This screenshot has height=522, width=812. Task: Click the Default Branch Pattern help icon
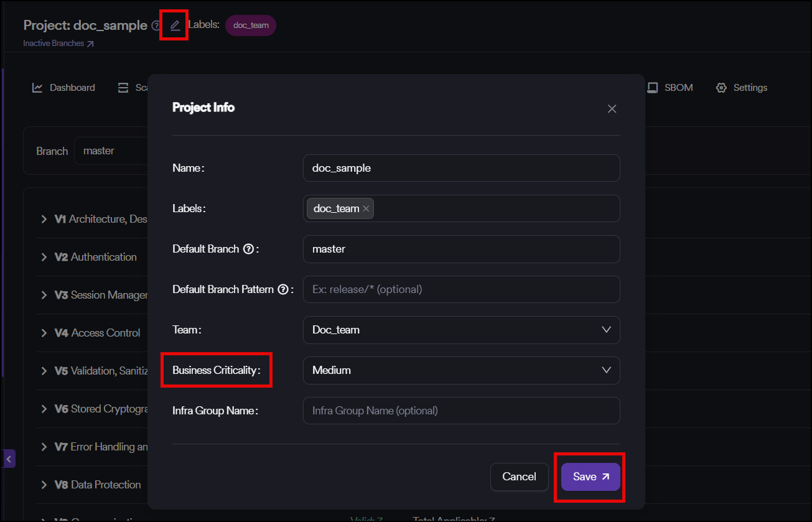pos(283,289)
